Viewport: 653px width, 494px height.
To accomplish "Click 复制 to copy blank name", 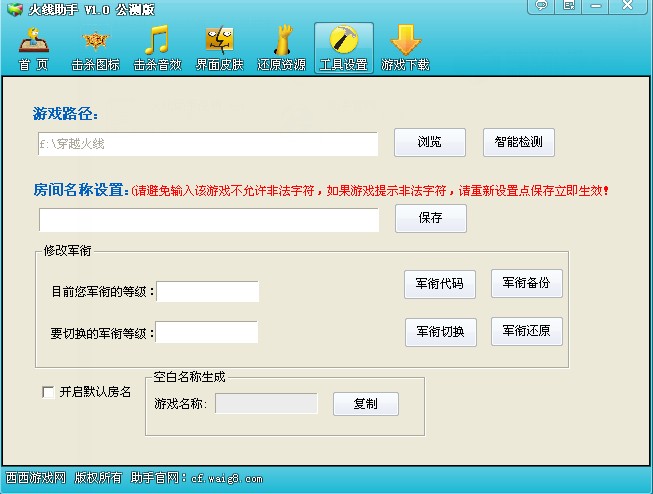I will 365,404.
